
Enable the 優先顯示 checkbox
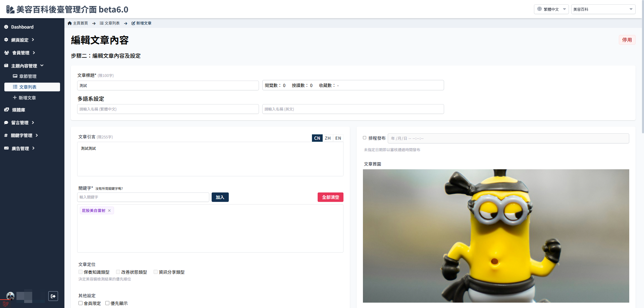pyautogui.click(x=107, y=303)
